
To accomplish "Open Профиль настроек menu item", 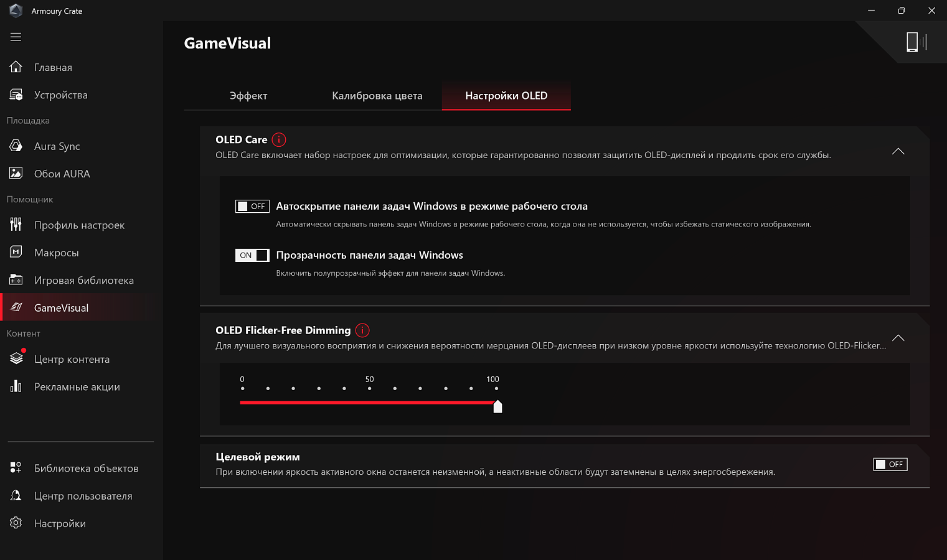I will (82, 225).
